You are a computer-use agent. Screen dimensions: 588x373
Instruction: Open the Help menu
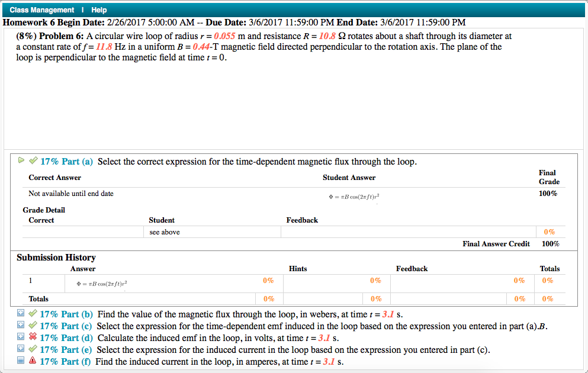99,9
